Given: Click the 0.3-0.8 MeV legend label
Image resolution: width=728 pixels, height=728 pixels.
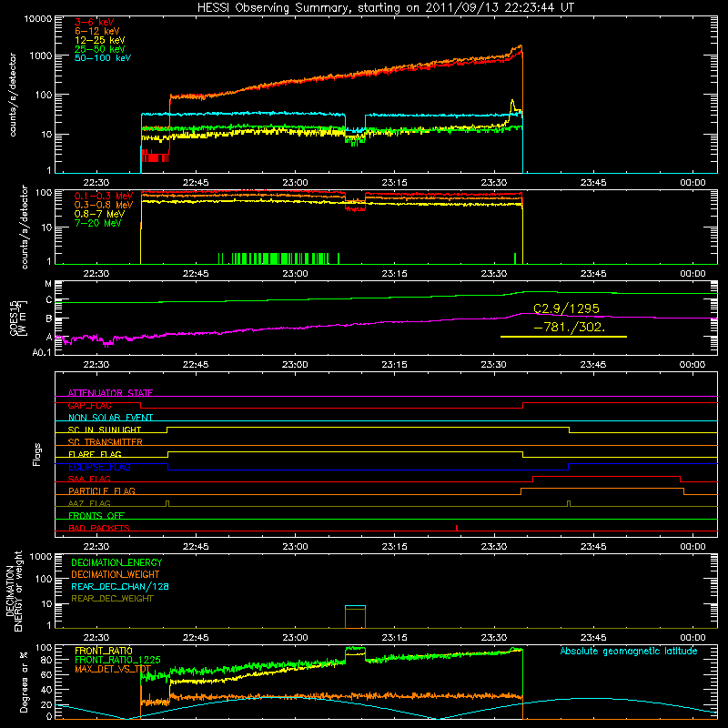Looking at the screenshot, I should click(104, 205).
